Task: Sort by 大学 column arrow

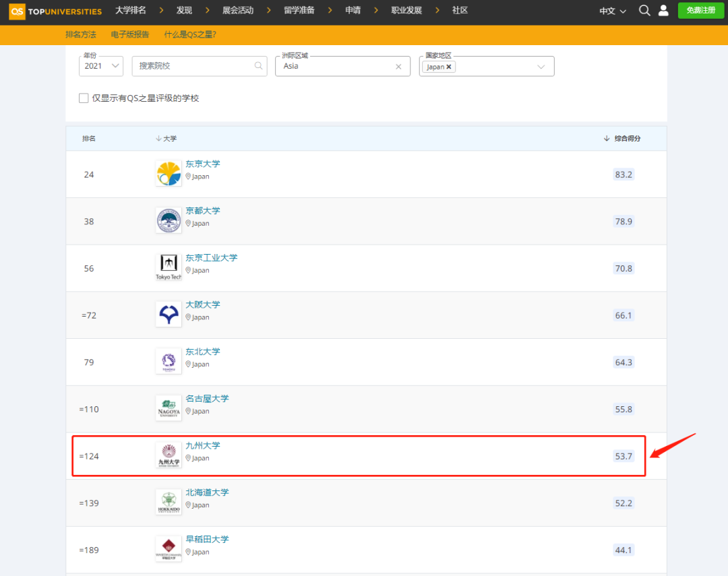Action: pyautogui.click(x=158, y=138)
